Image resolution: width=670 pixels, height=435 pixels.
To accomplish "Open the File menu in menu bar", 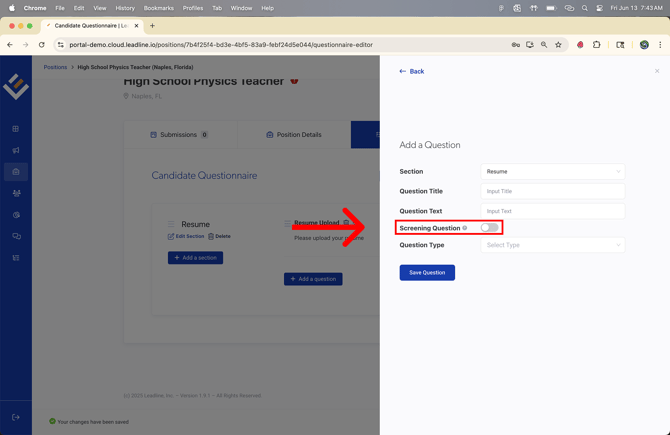I will coord(60,8).
